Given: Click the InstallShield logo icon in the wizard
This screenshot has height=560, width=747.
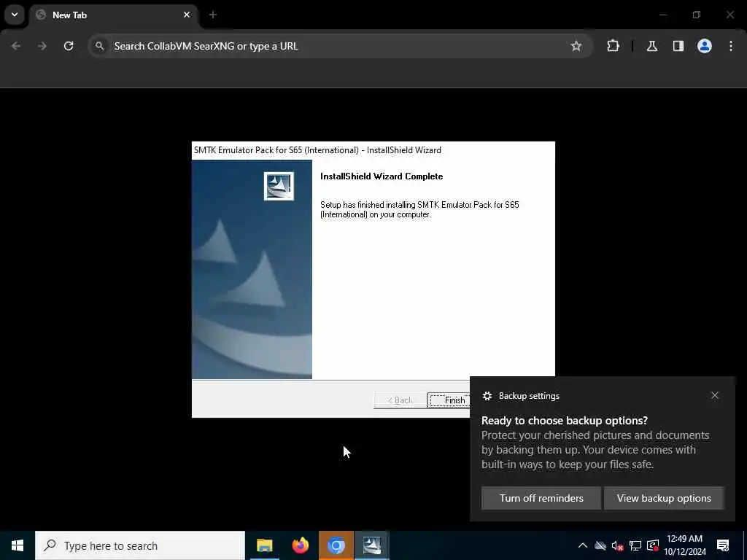Looking at the screenshot, I should [279, 186].
